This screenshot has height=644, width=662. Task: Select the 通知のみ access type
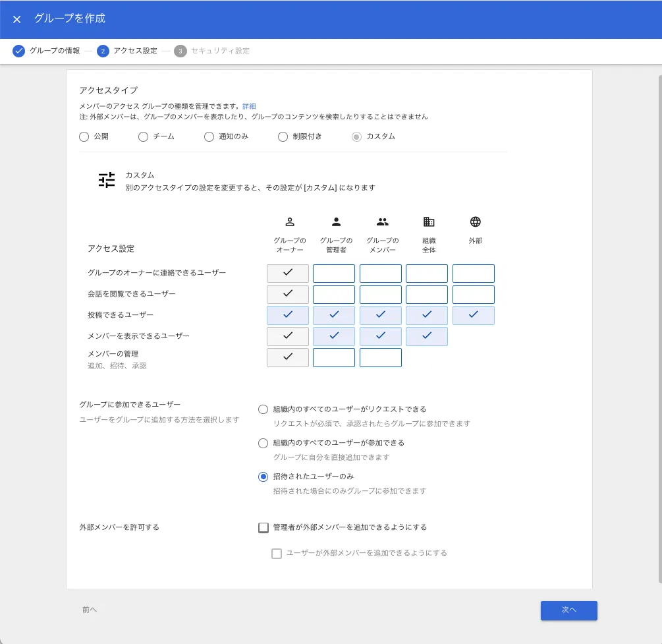[x=209, y=136]
